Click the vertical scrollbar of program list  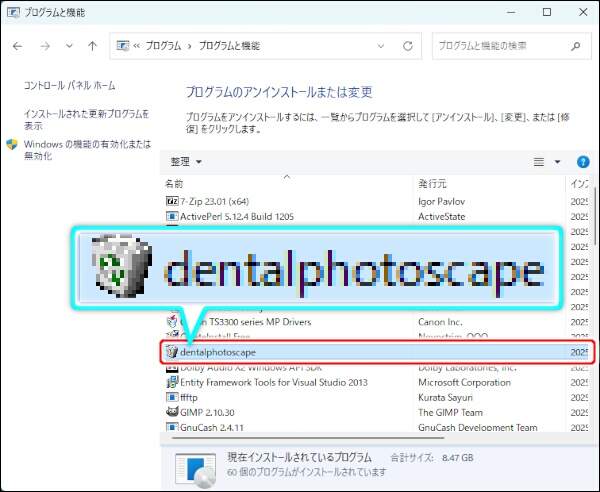594,300
